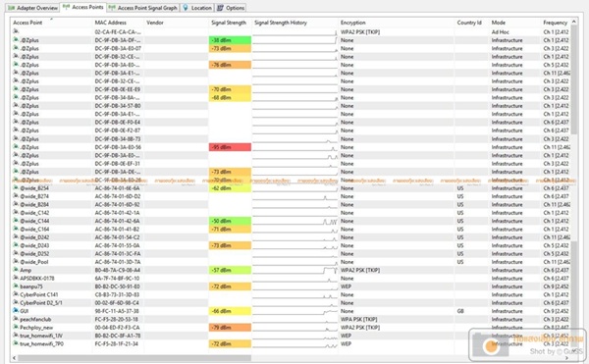The height and width of the screenshot is (364, 589).
Task: Click the scroll-left arrow at the bottom
Action: click(x=15, y=358)
